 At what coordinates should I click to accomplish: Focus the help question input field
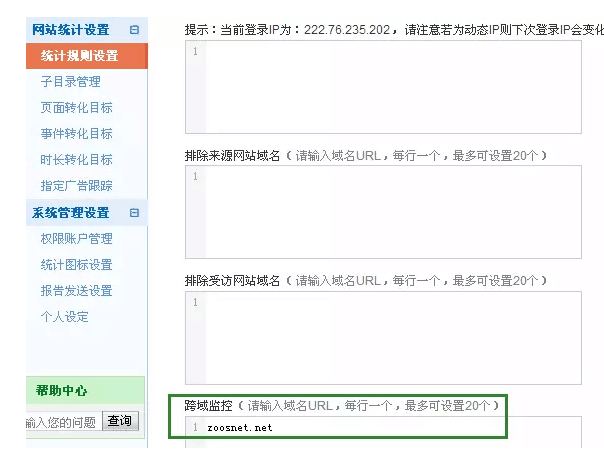[62, 422]
